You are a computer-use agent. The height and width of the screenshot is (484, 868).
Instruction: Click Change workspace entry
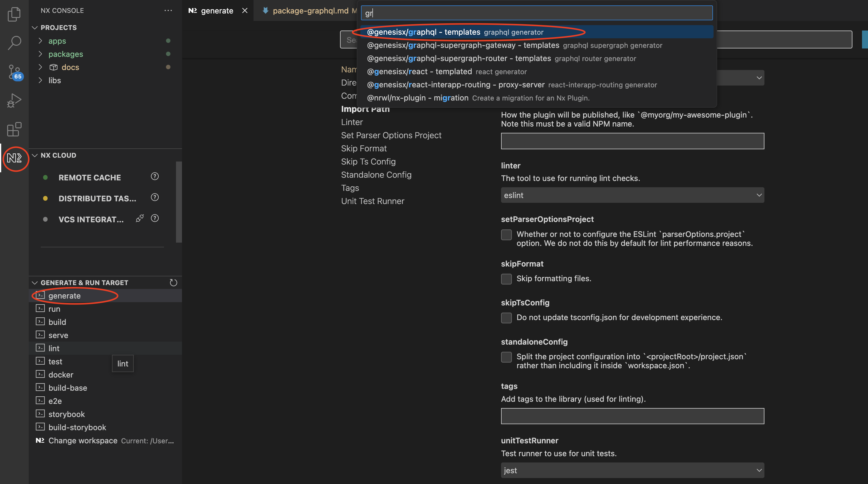[105, 440]
